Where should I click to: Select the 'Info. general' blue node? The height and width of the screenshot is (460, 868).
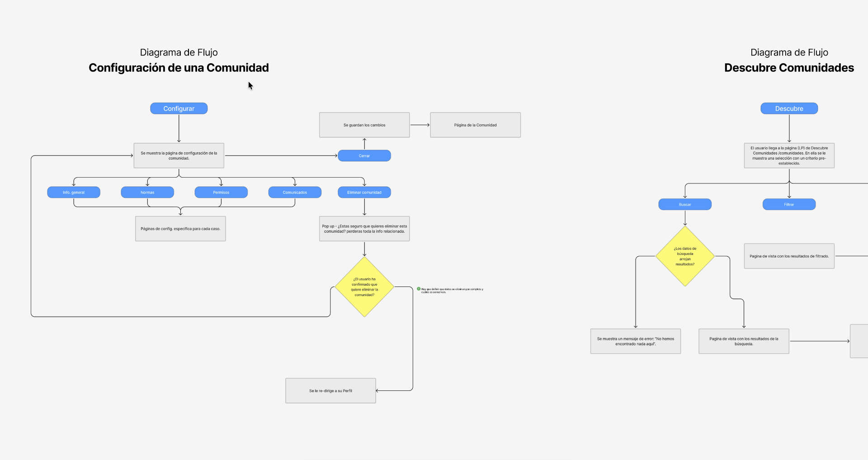pos(74,192)
